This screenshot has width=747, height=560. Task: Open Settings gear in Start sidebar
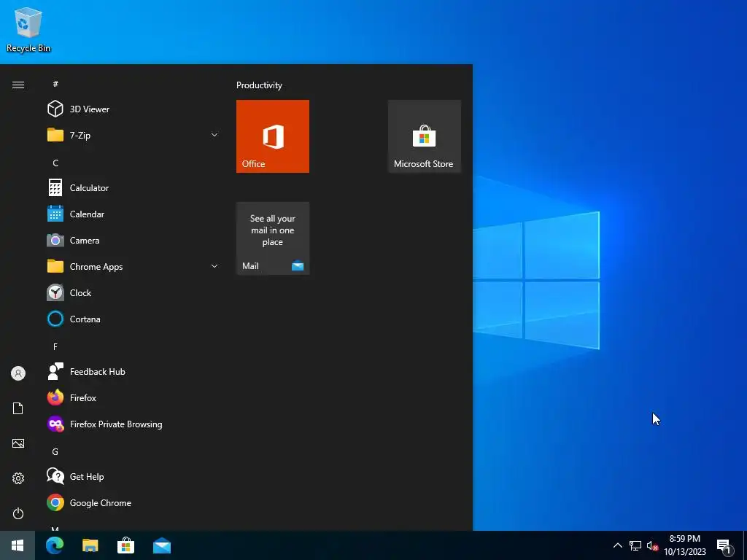18,478
